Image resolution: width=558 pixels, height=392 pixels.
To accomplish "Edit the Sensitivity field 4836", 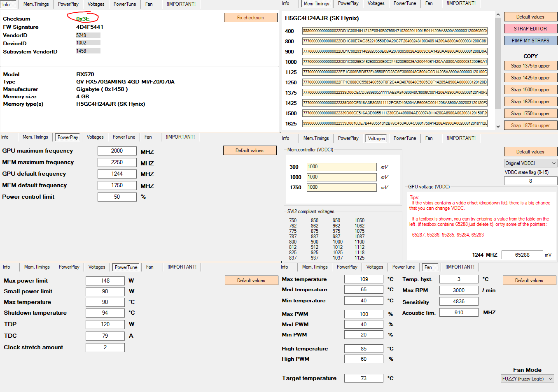I will pos(459,302).
